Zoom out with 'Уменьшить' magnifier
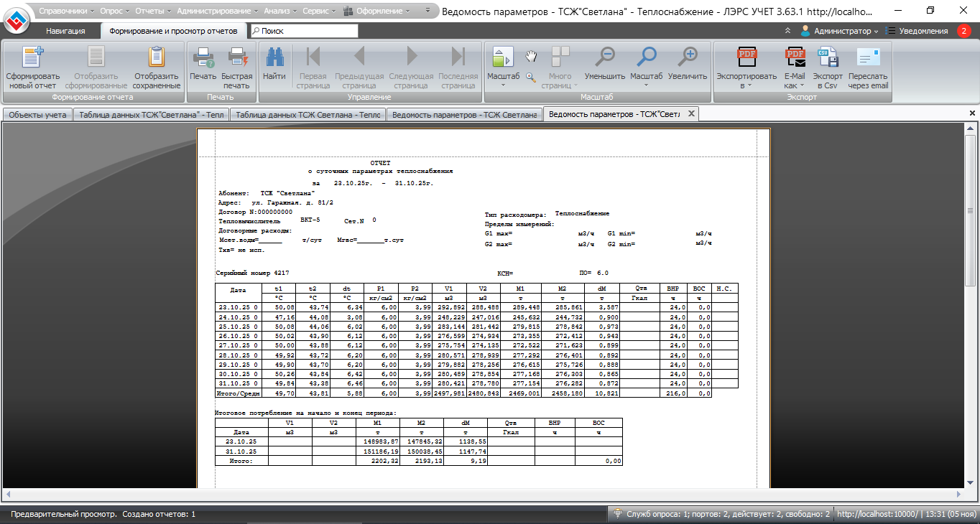The image size is (980, 524). [x=605, y=57]
